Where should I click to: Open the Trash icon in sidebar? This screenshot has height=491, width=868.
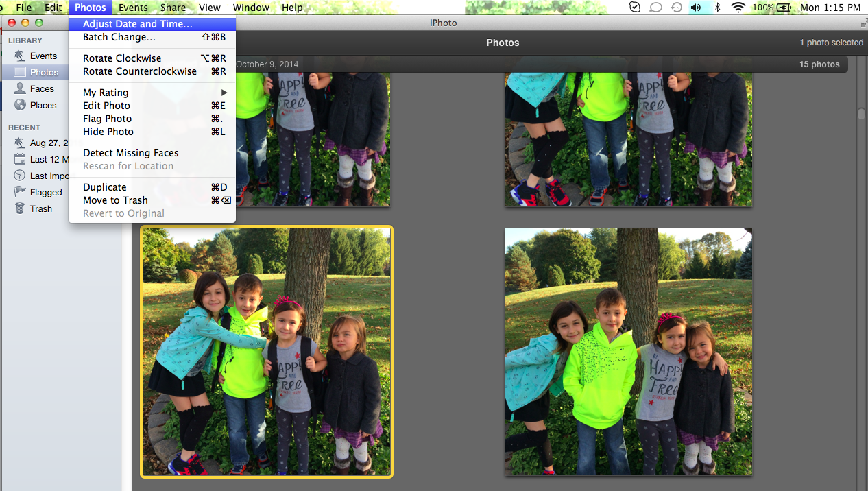[x=19, y=208]
